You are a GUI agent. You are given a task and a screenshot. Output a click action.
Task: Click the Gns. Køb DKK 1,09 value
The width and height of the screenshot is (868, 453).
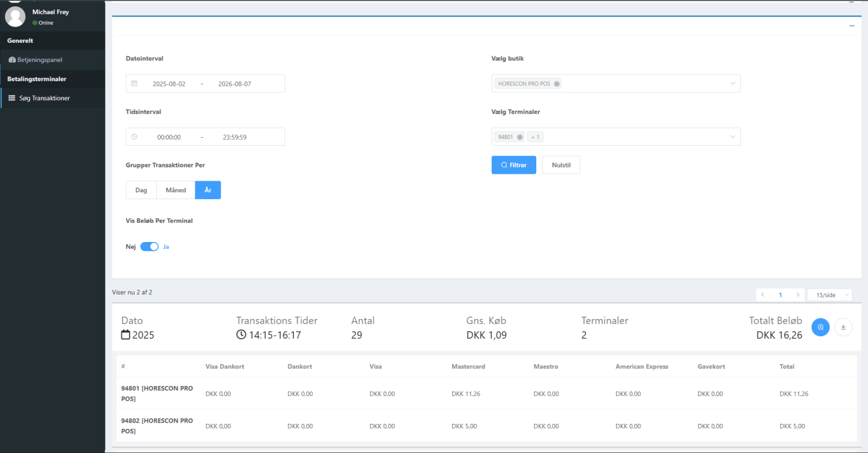(487, 335)
